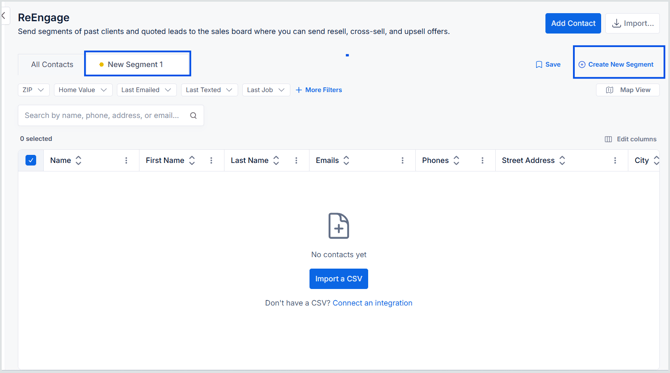Open the Import menu button
This screenshot has height=373, width=670.
click(632, 23)
